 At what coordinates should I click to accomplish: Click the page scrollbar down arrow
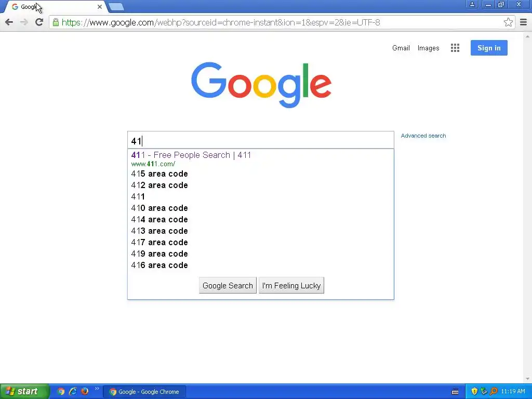(x=527, y=379)
